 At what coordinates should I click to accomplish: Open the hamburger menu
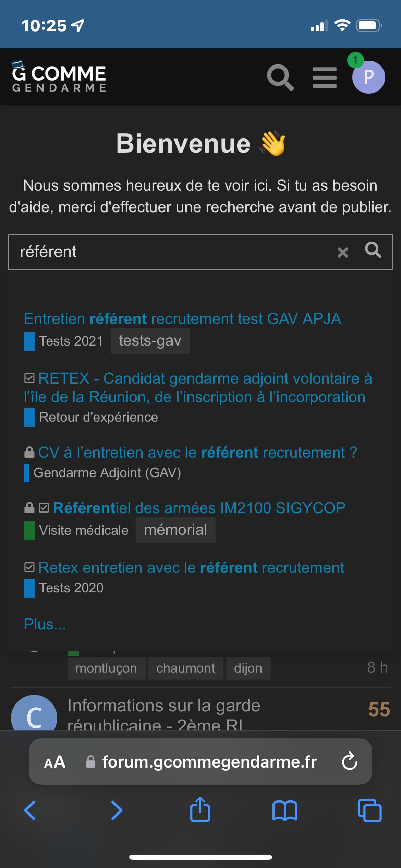(325, 77)
